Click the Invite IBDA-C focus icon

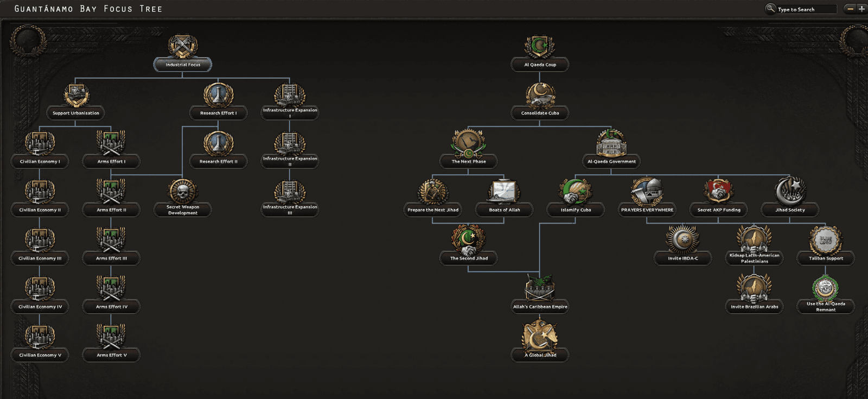coord(683,240)
